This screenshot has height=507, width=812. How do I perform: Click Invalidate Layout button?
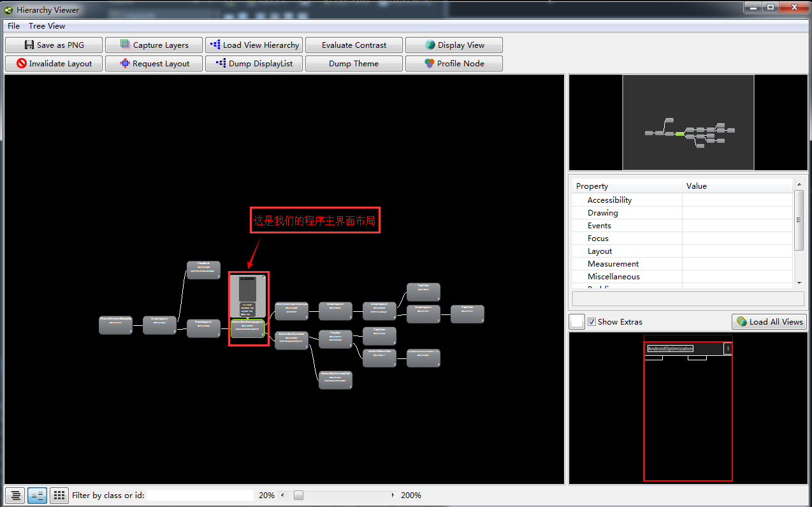pos(54,64)
